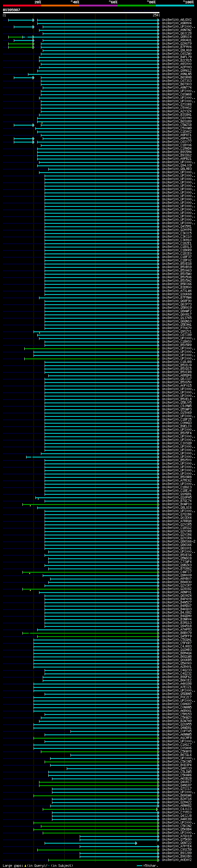Select hit UniRef100_Q7XXR8
Screen dimensions: 197x868
(176, 104)
